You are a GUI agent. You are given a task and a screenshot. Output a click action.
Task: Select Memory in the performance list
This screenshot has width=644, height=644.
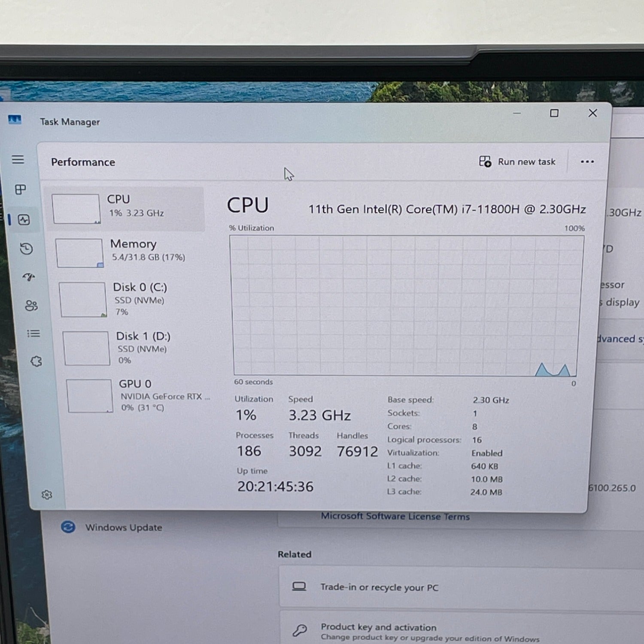coord(129,252)
